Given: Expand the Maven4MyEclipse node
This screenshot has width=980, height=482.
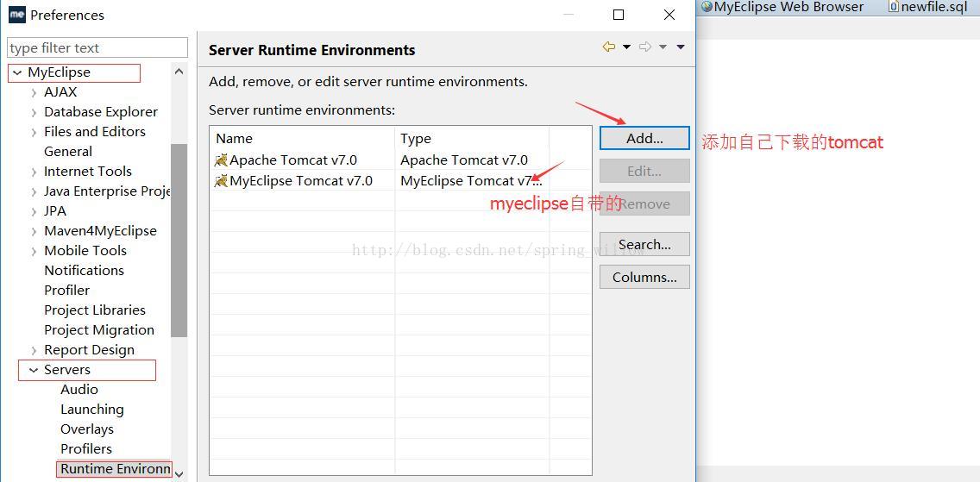Looking at the screenshot, I should coord(34,232).
